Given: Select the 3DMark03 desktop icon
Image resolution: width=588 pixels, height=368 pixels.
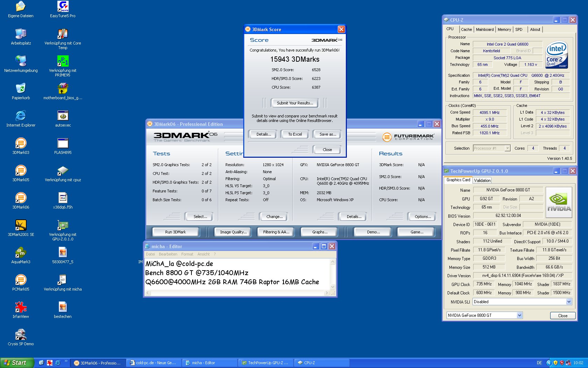Looking at the screenshot, I should 21,146.
